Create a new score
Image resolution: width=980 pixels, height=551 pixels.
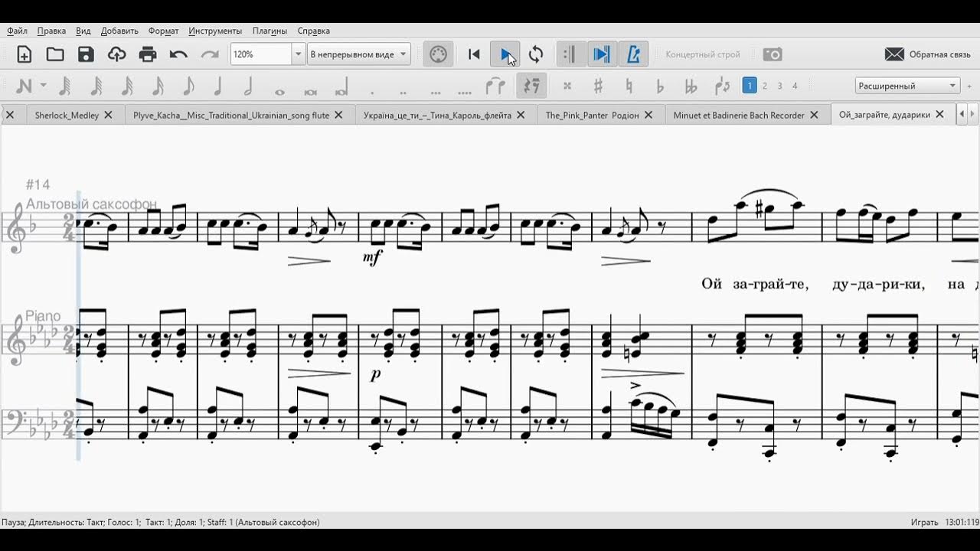(24, 54)
